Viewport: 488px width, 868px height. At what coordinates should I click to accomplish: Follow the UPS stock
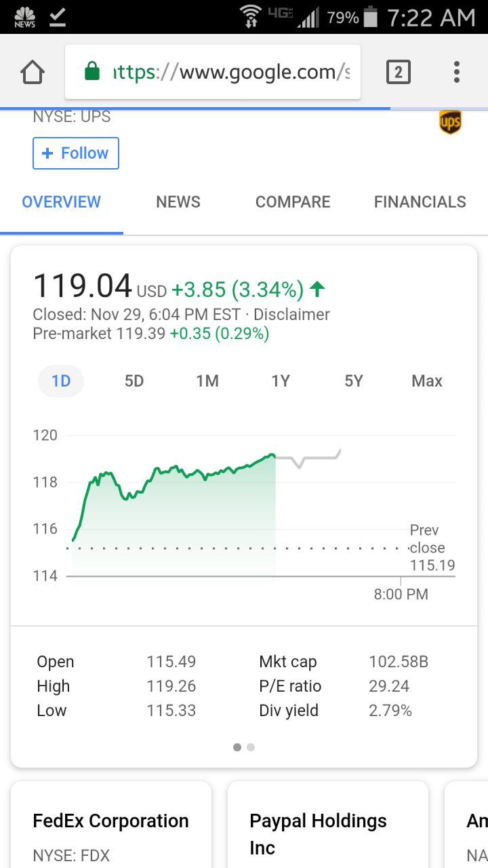coord(76,153)
